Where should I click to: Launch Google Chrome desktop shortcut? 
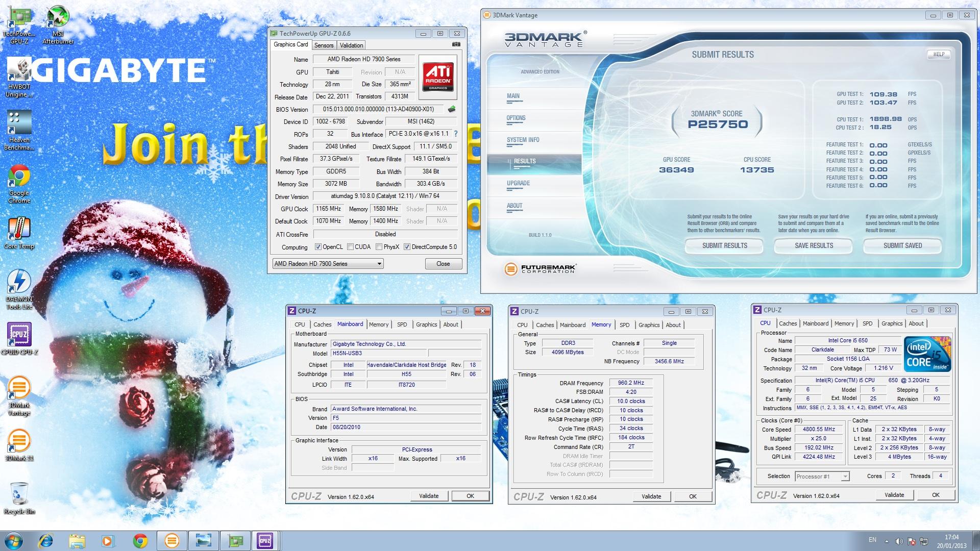[19, 184]
